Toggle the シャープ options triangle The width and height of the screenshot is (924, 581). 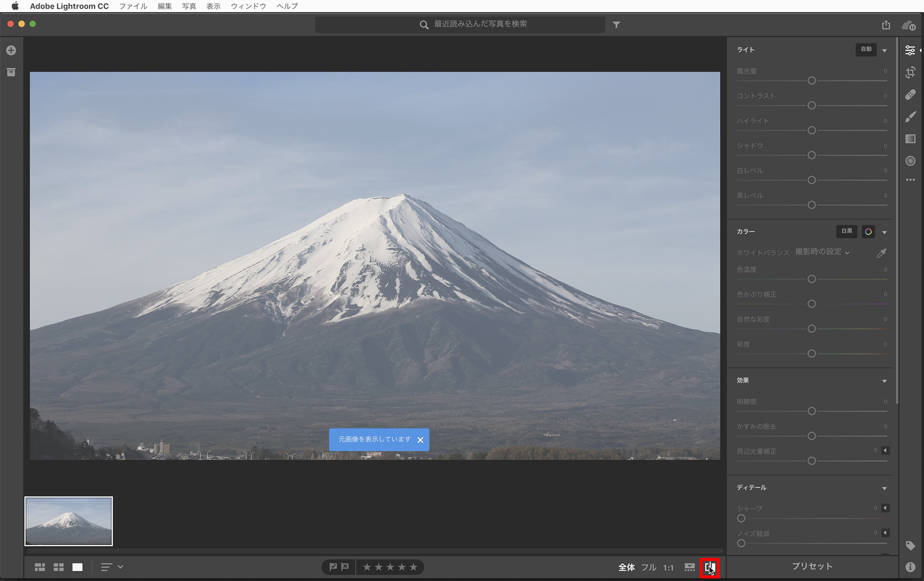pos(885,508)
